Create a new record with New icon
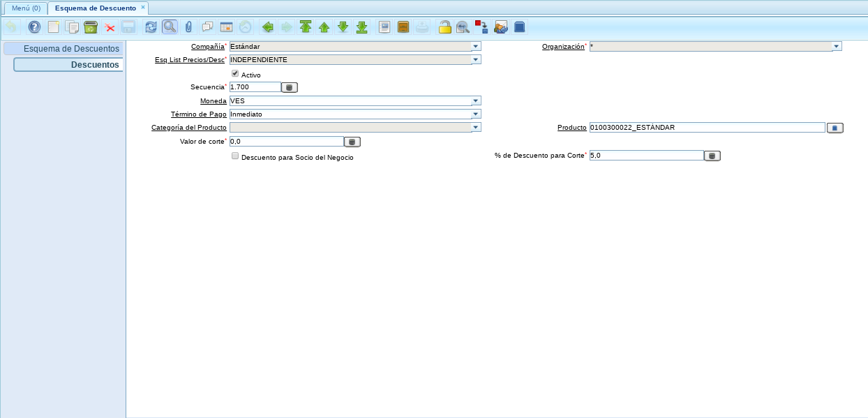Viewport: 868px width, 418px height. (53, 27)
